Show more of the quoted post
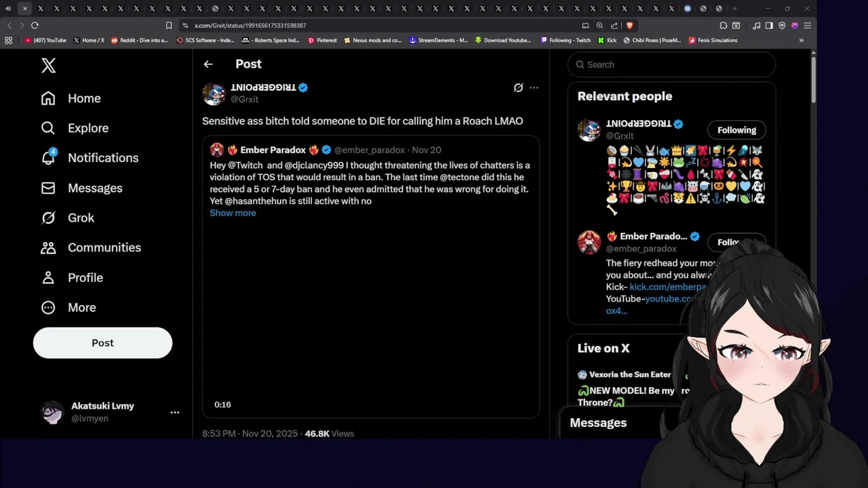 [233, 213]
